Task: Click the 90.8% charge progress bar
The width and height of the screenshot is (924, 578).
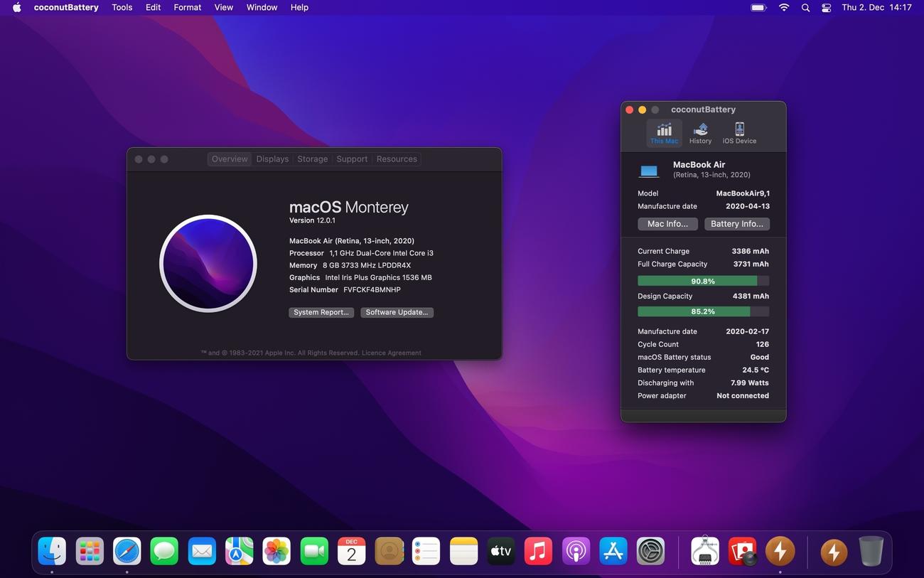Action: pos(703,281)
